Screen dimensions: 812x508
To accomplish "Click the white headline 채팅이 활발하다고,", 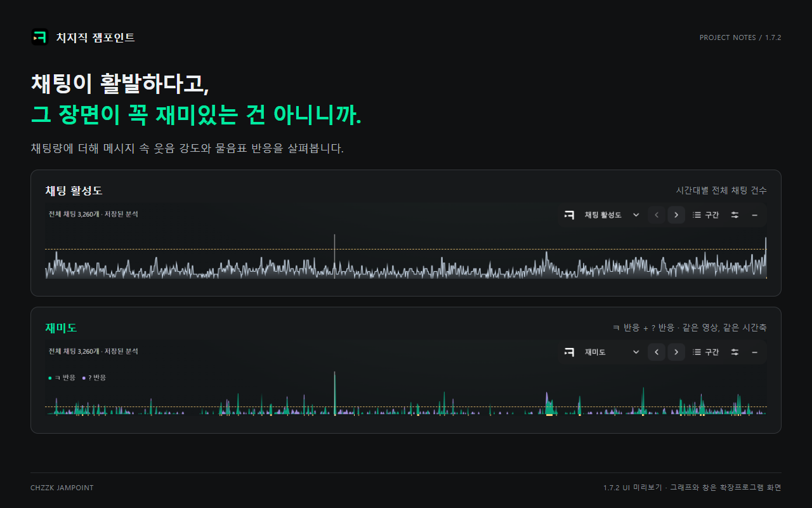I will [120, 84].
